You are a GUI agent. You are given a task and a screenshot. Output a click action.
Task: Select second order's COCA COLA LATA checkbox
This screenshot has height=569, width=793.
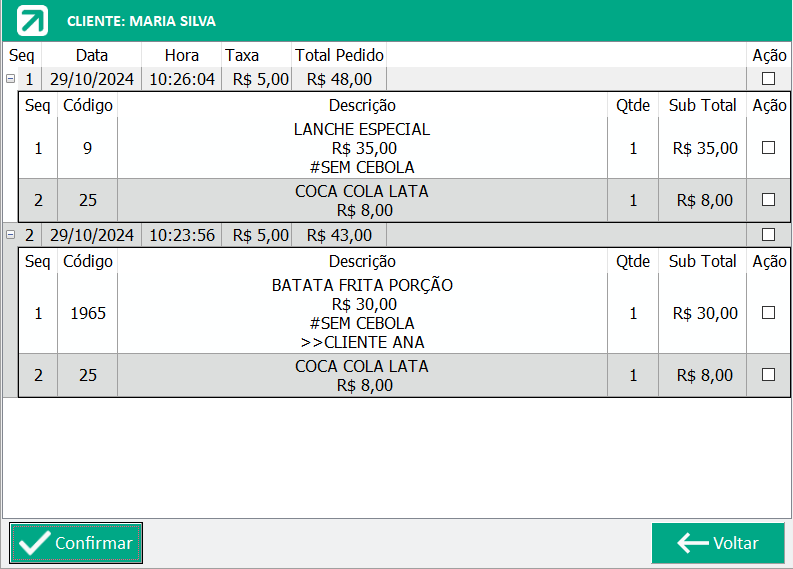click(x=768, y=375)
